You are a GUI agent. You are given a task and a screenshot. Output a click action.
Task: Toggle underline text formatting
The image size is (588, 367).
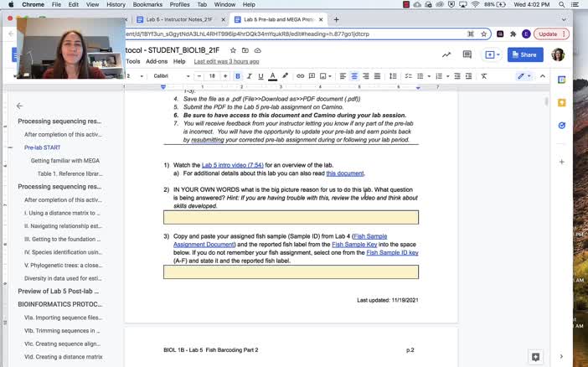(260, 76)
